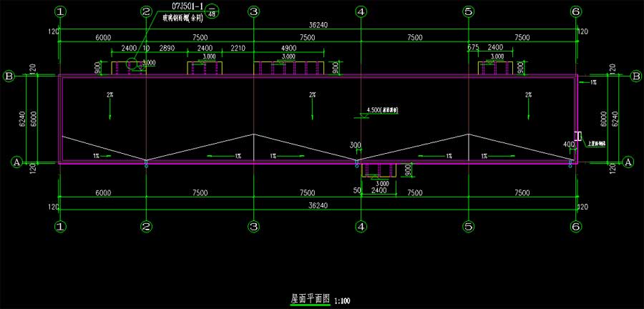This screenshot has width=644, height=309.
Task: Select the 2% slope label between axes 3 and 4
Action: tap(313, 94)
